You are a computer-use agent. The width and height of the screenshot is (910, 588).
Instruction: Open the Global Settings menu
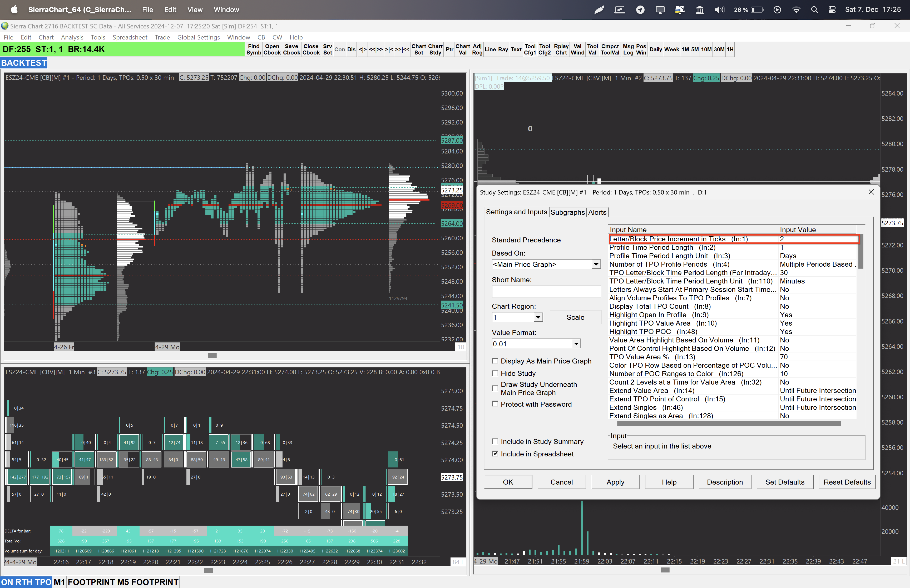tap(198, 37)
